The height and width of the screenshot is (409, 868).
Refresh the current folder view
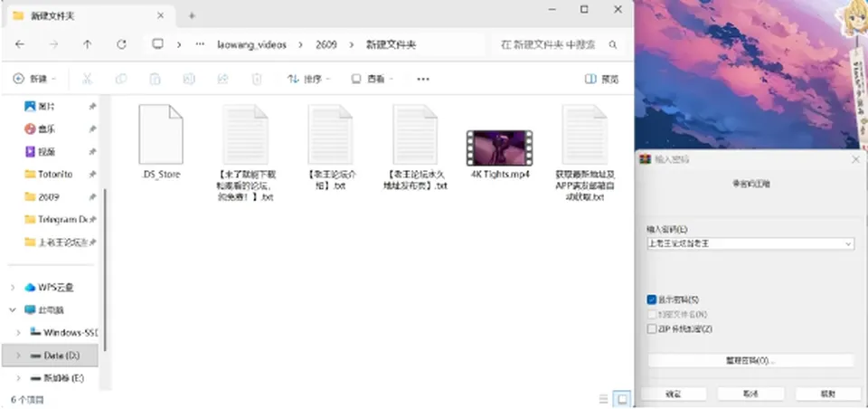[122, 45]
